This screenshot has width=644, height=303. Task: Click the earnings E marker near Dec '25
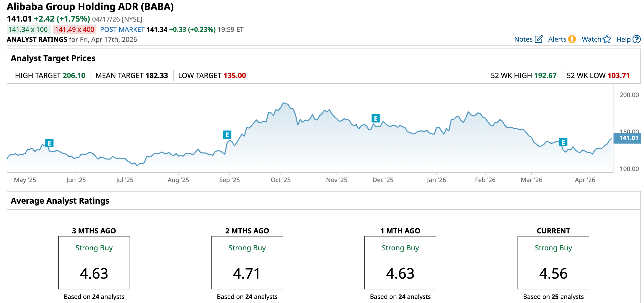[x=376, y=118]
